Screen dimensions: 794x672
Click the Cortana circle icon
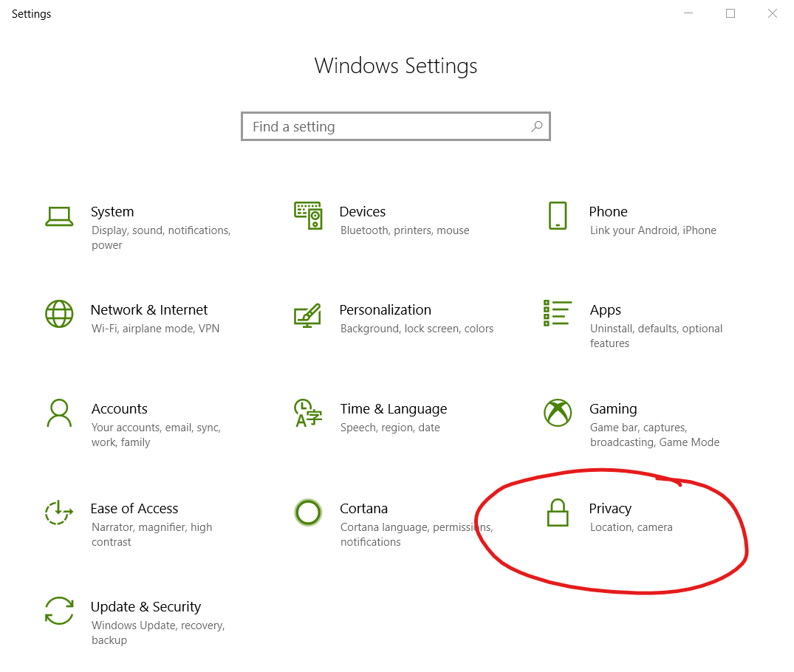pyautogui.click(x=308, y=512)
